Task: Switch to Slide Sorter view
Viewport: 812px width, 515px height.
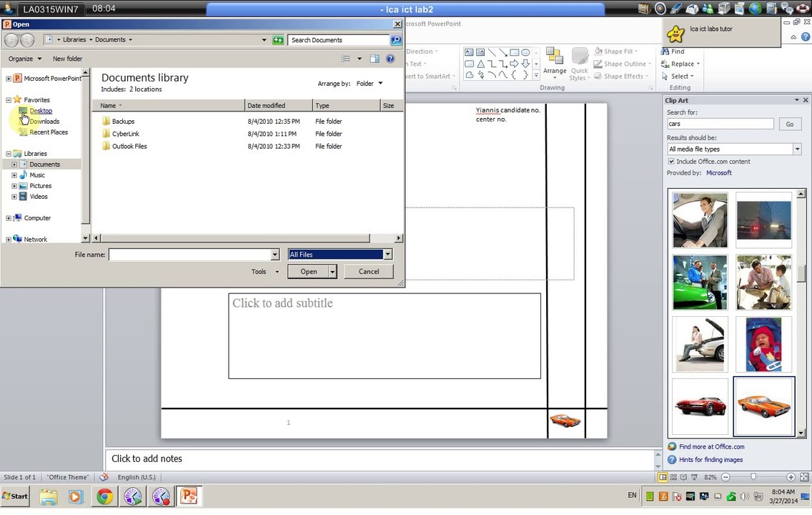Action: [673, 477]
